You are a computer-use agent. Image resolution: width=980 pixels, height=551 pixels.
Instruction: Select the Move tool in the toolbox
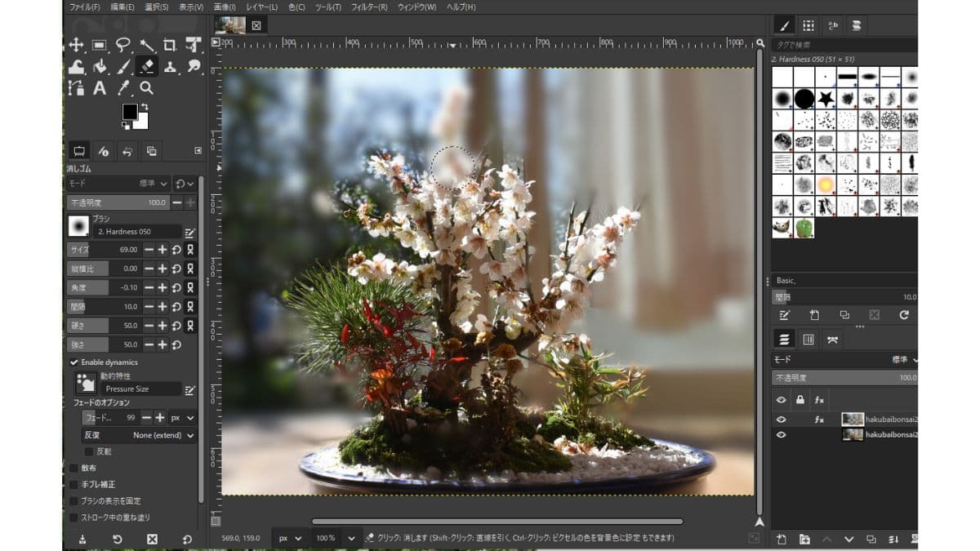pos(78,46)
